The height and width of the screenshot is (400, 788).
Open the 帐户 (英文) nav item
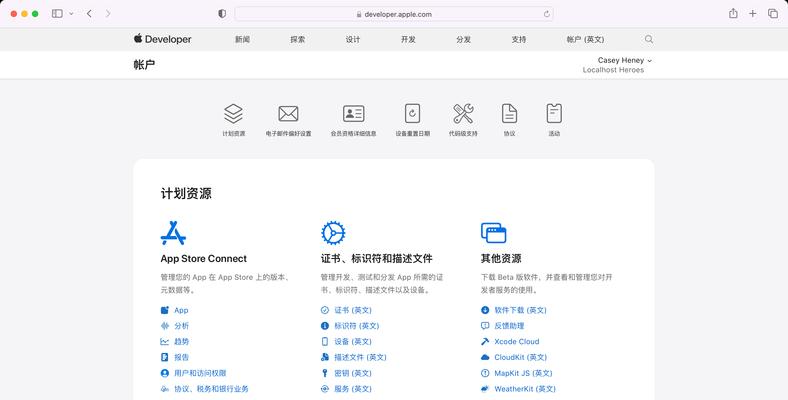[x=585, y=39]
